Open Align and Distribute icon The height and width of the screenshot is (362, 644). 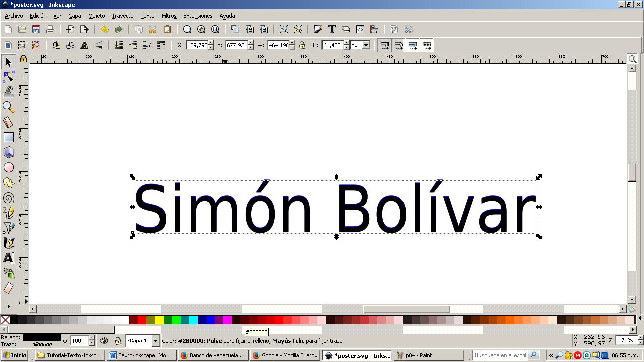pos(374,30)
